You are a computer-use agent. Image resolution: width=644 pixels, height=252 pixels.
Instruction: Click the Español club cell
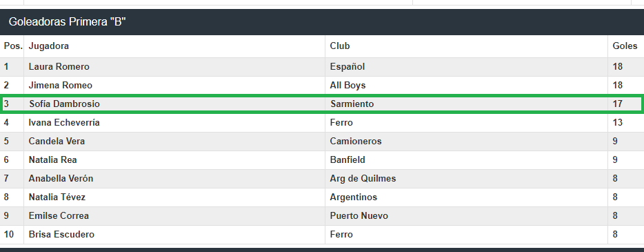(347, 66)
